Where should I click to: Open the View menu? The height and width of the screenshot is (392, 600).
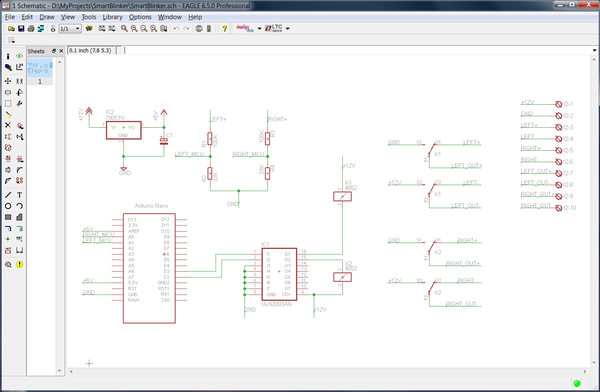pyautogui.click(x=68, y=17)
